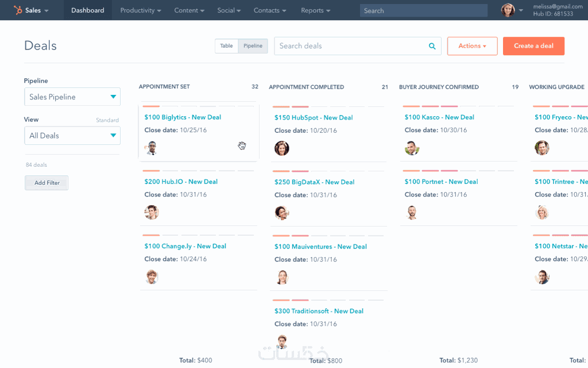The width and height of the screenshot is (588, 368).
Task: Open the Social menu
Action: coord(229,10)
